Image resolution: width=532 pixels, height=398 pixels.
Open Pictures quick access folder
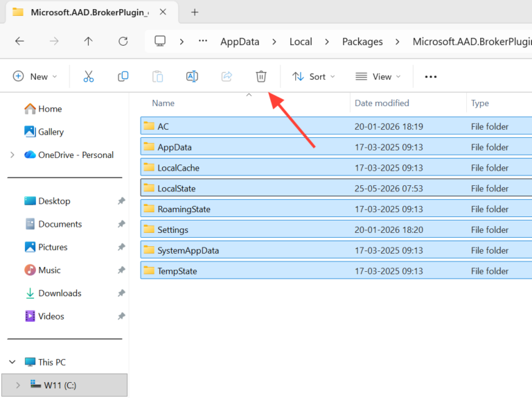click(x=46, y=248)
